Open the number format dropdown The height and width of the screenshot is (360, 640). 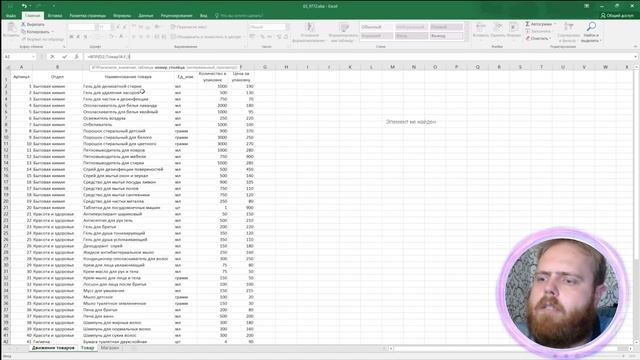click(287, 27)
